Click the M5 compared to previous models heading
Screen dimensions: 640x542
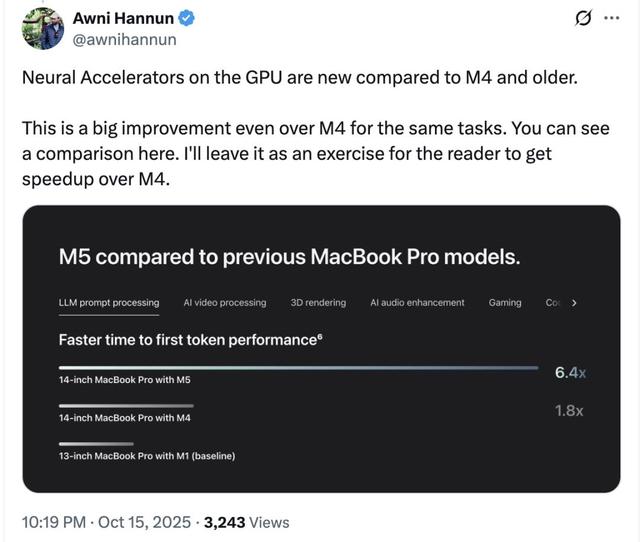click(x=289, y=256)
